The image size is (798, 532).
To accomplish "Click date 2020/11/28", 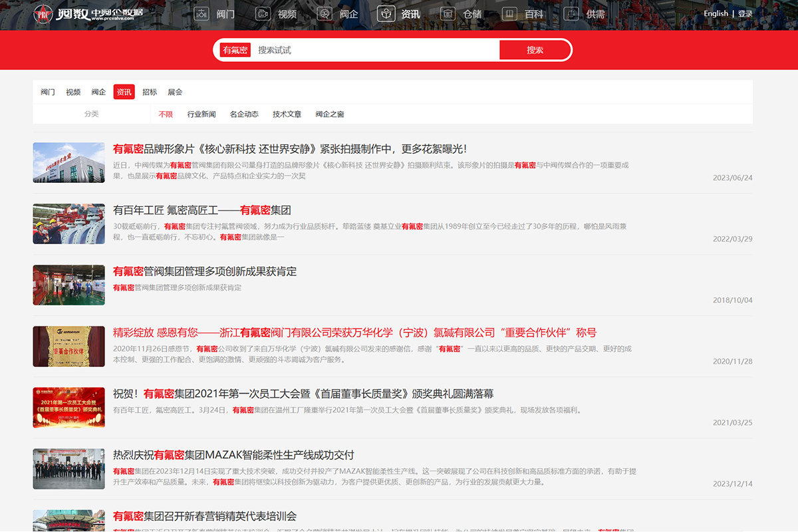I will pos(733,361).
